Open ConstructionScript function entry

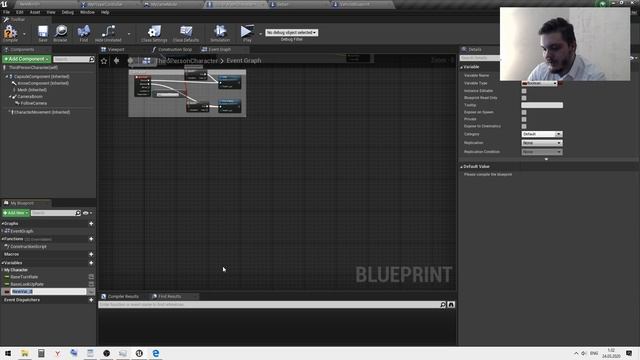(28, 247)
